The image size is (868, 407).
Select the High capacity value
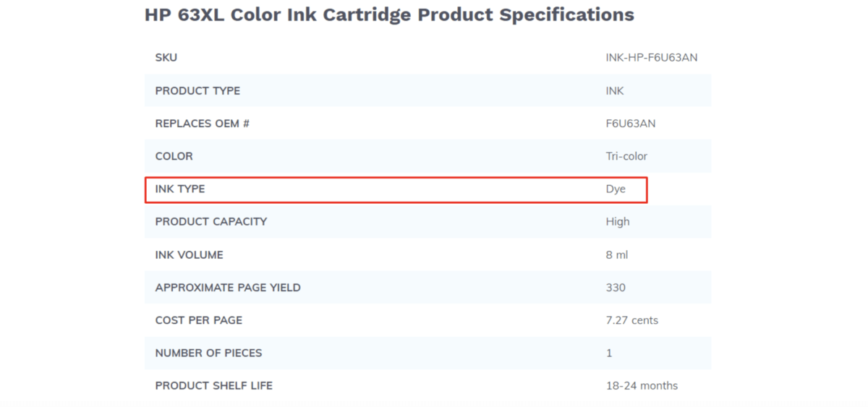click(x=618, y=222)
